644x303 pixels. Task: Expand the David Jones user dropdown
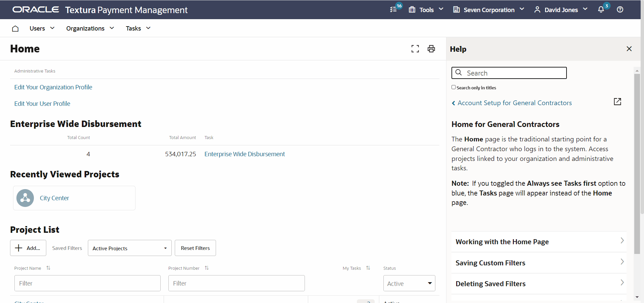[585, 9]
